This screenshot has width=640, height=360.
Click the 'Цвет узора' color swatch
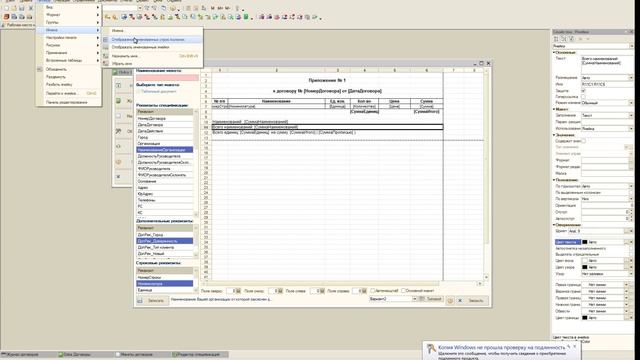[x=584, y=267]
